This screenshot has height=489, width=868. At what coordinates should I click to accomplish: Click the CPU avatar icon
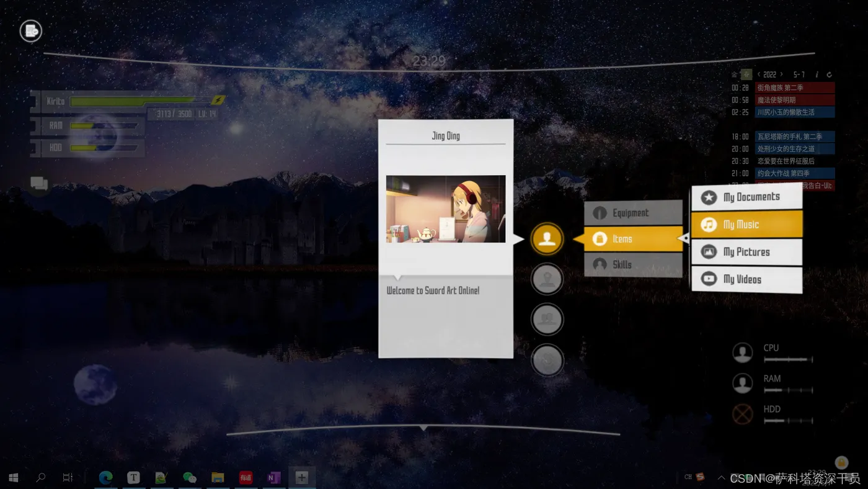742,352
